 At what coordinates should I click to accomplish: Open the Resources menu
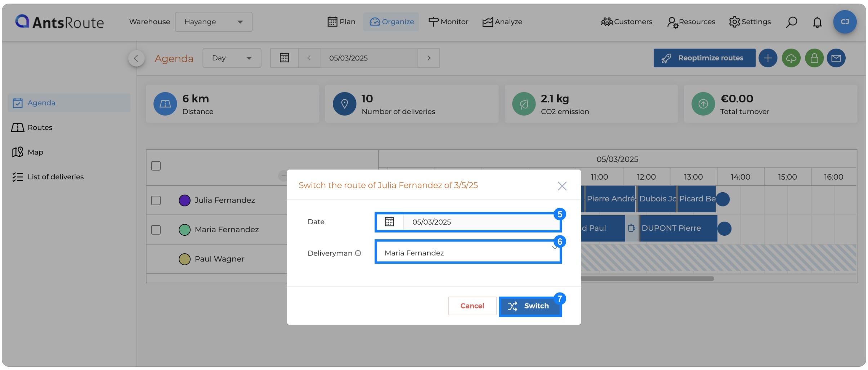click(691, 22)
